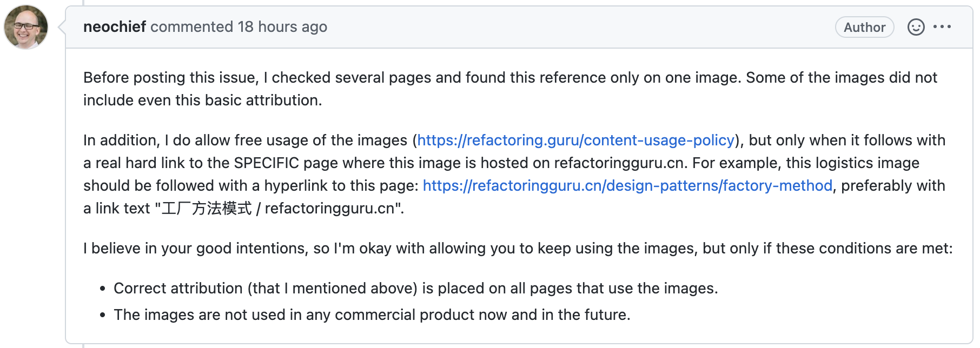Open the refactoring.guru content-usage-policy link
980x348 pixels.
click(x=576, y=140)
